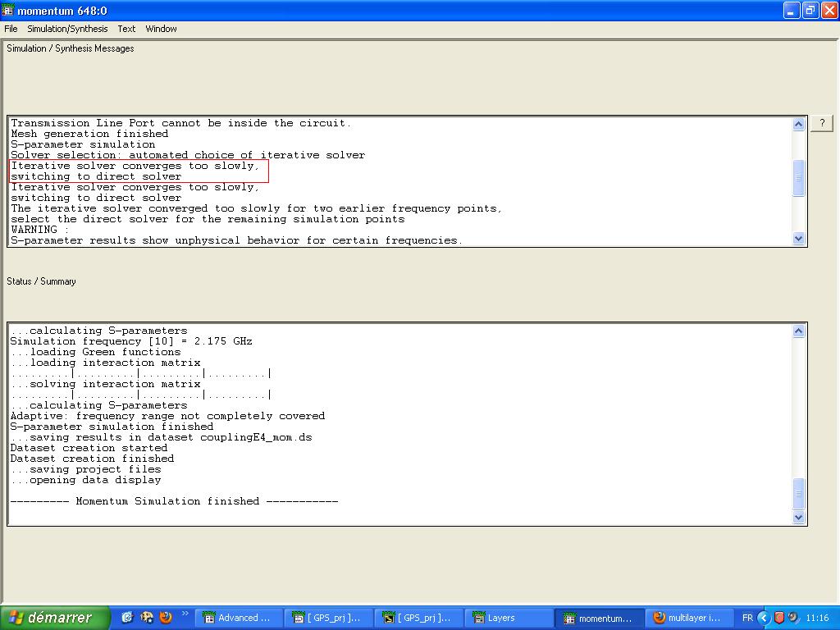This screenshot has height=630, width=840.
Task: Click 'Status / Summary' label
Action: pos(41,281)
